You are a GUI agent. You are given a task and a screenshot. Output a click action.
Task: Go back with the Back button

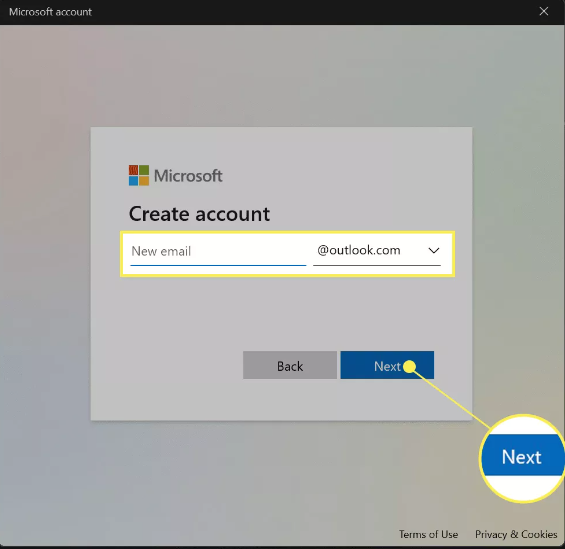click(x=290, y=365)
